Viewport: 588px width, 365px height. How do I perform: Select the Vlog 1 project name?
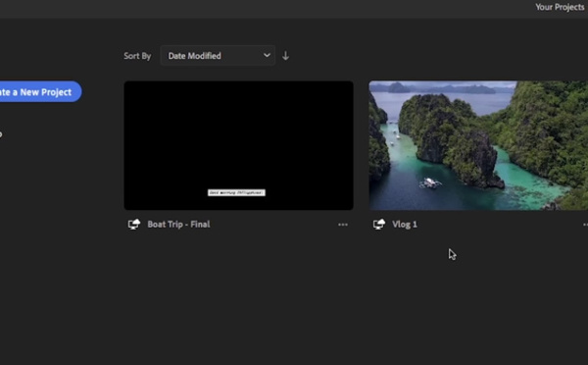tap(404, 224)
